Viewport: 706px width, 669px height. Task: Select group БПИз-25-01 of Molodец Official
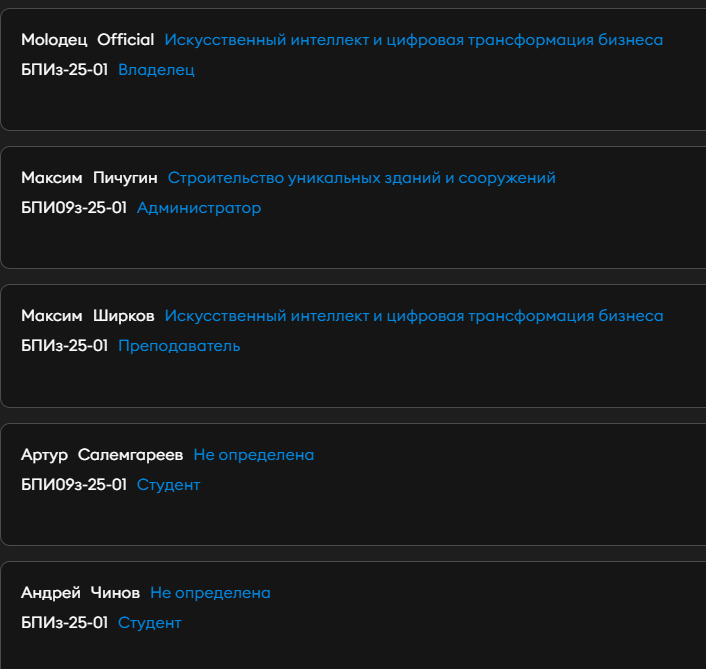click(x=64, y=70)
